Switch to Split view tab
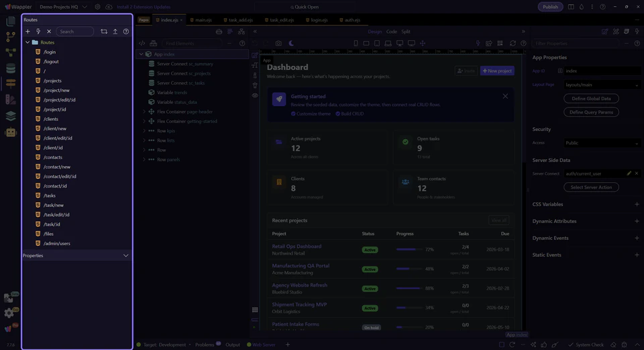This screenshot has width=644, height=350. click(406, 32)
